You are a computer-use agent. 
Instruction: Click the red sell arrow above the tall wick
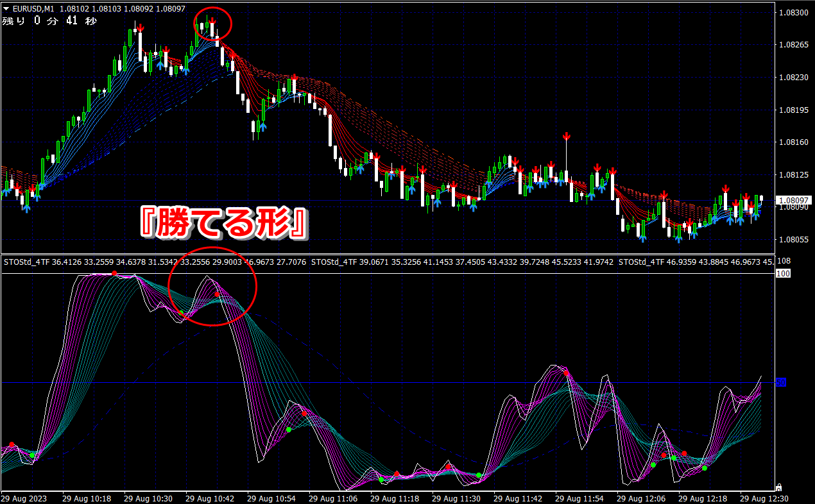click(567, 136)
